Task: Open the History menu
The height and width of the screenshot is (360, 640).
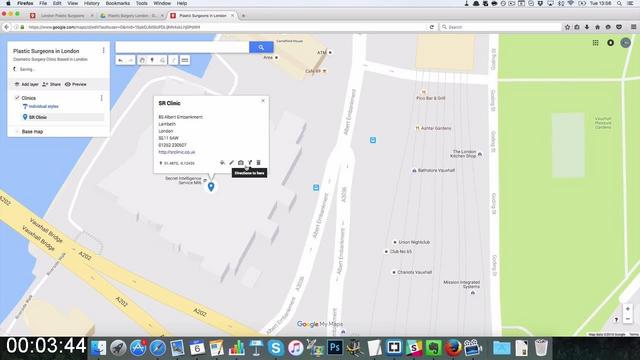Action: point(92,3)
